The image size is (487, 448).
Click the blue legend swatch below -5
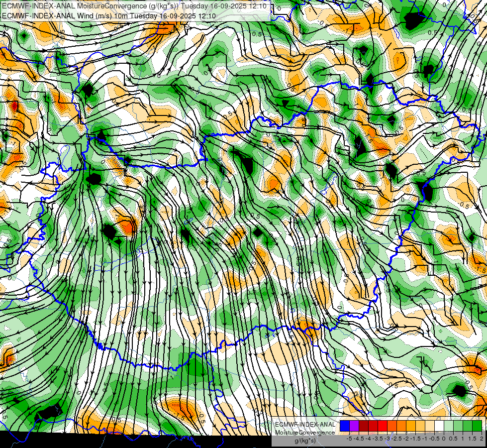point(345,426)
